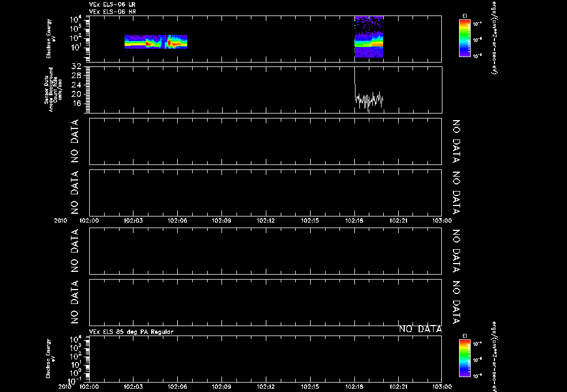Click the 'ergs/(cm**2-sr-sec-eV)' unit label at the top right
This screenshot has height=392, width=567.
(494, 38)
